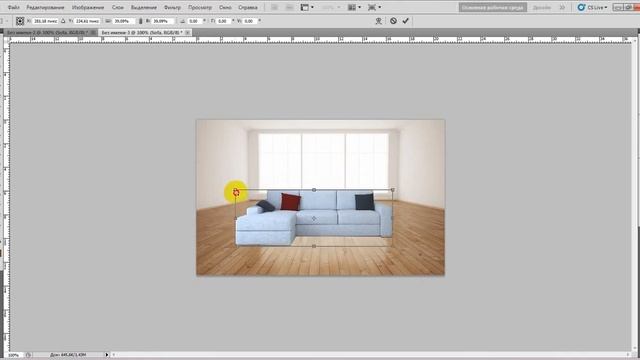Open the Файл menu
640x360 pixels.
pos(13,7)
